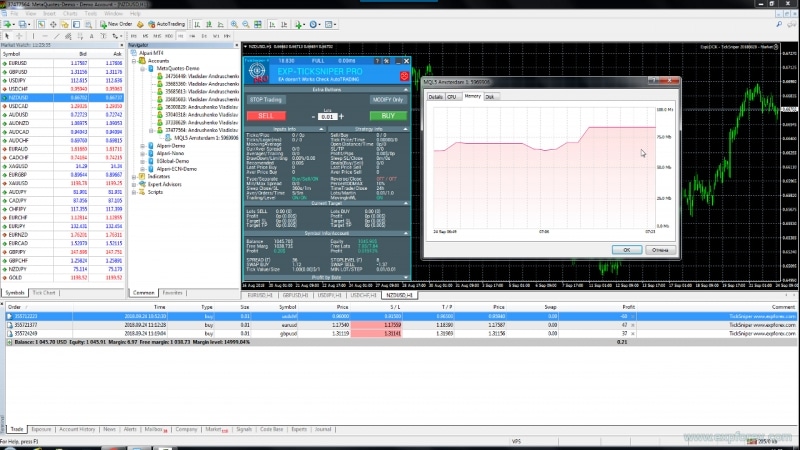Switch to the CPU tab in dialog
Screen dimensions: 800x450
click(x=452, y=97)
